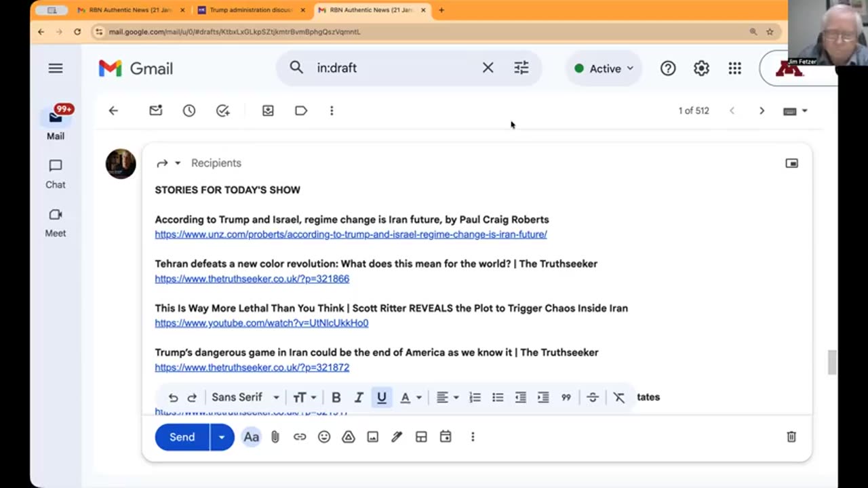This screenshot has width=868, height=488.
Task: Open the font size dropdown
Action: pos(304,398)
